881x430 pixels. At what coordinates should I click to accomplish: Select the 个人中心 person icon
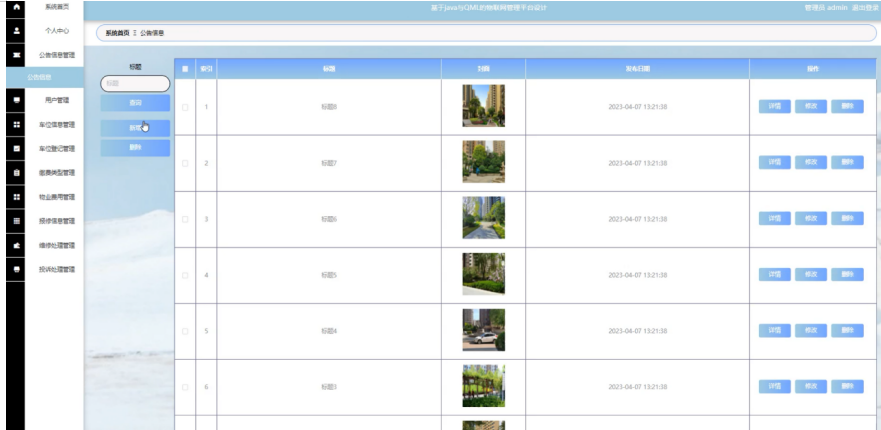[16, 31]
